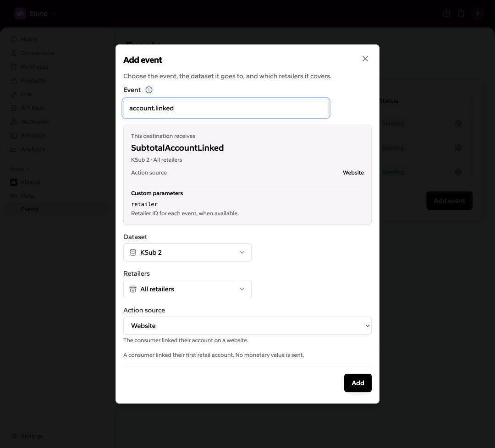This screenshot has height=448, width=495.
Task: Open the All retailers dropdown
Action: click(x=187, y=289)
